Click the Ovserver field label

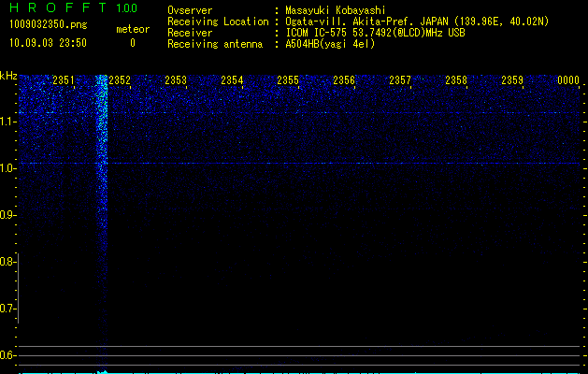click(x=190, y=10)
